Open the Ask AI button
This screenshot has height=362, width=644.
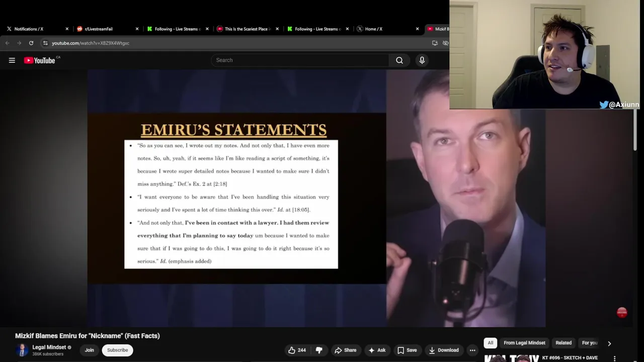click(377, 350)
